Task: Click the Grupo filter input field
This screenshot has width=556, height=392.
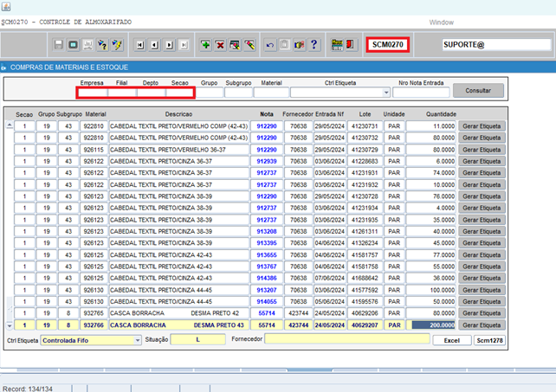Action: [210, 93]
